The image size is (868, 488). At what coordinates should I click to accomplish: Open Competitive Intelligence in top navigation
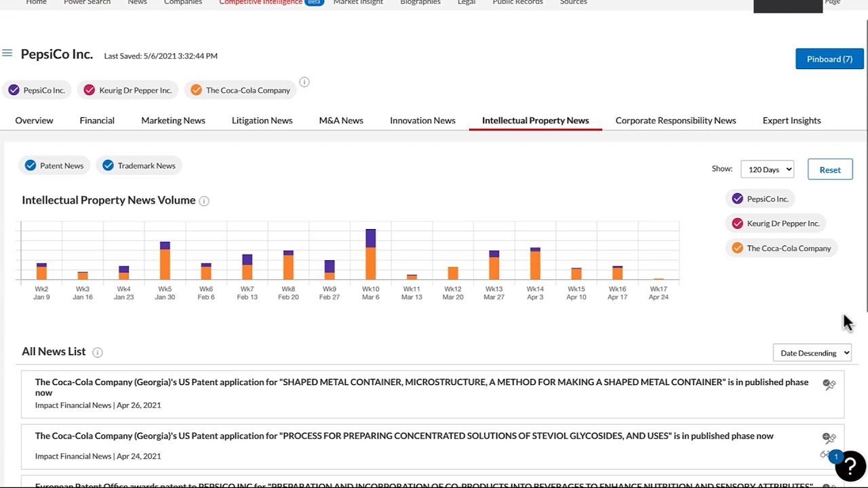click(x=260, y=3)
